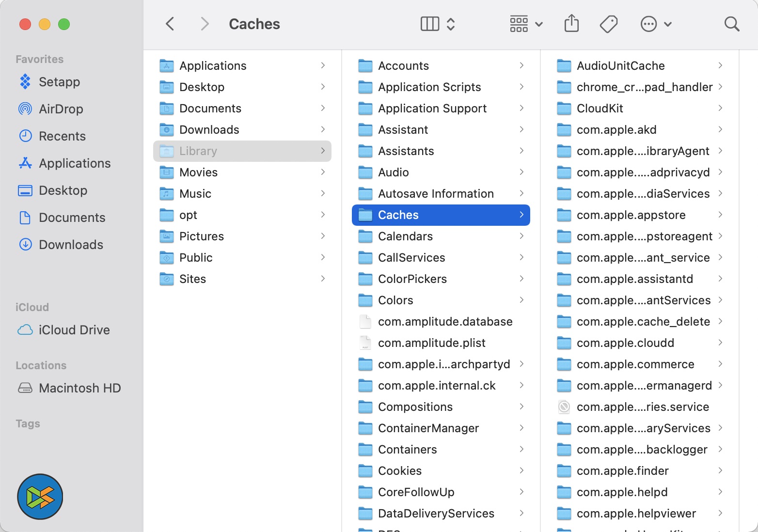The width and height of the screenshot is (758, 532).
Task: Select the com.apple.finder cache folder
Action: [622, 471]
